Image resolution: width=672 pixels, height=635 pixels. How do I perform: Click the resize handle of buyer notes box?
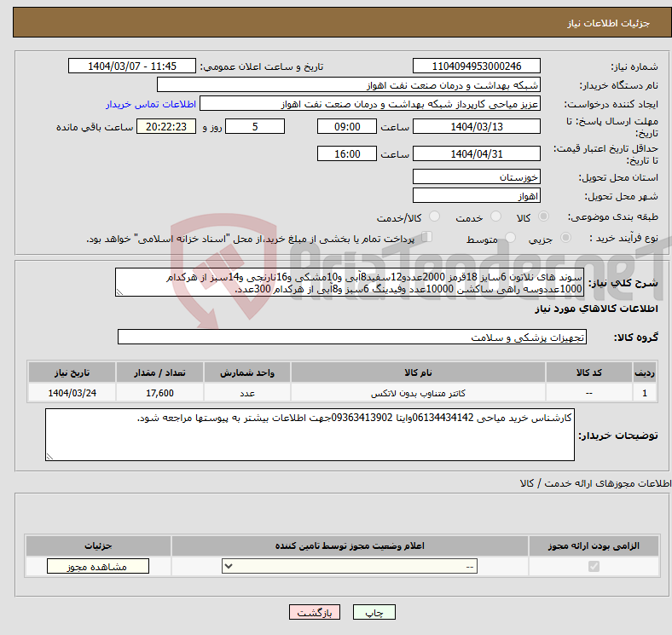click(49, 456)
